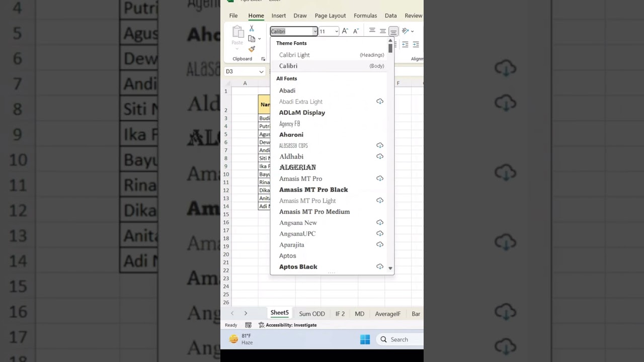This screenshot has height=362, width=644.
Task: Open the Windows Start menu
Action: tap(365, 339)
